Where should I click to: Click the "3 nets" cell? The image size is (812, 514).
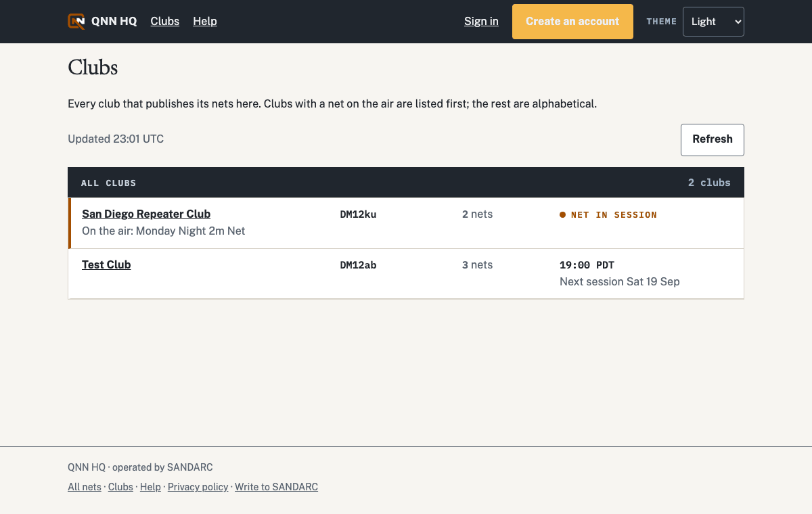pos(477,265)
